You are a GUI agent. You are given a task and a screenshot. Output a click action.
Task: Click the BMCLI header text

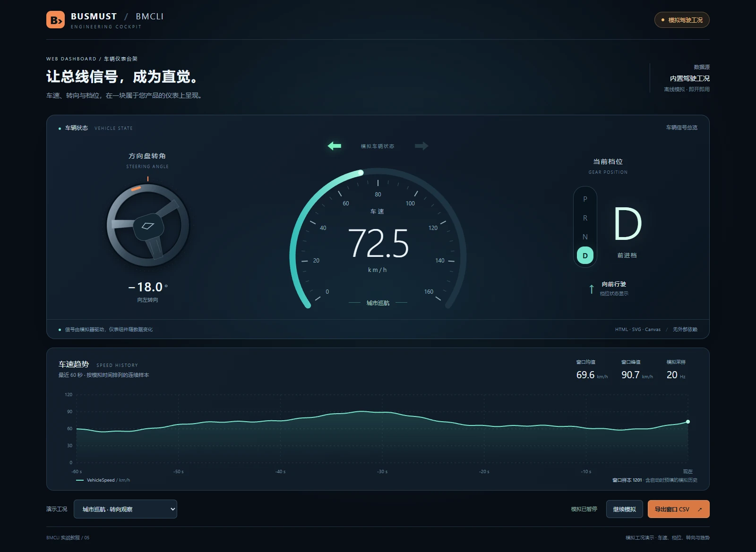point(149,17)
